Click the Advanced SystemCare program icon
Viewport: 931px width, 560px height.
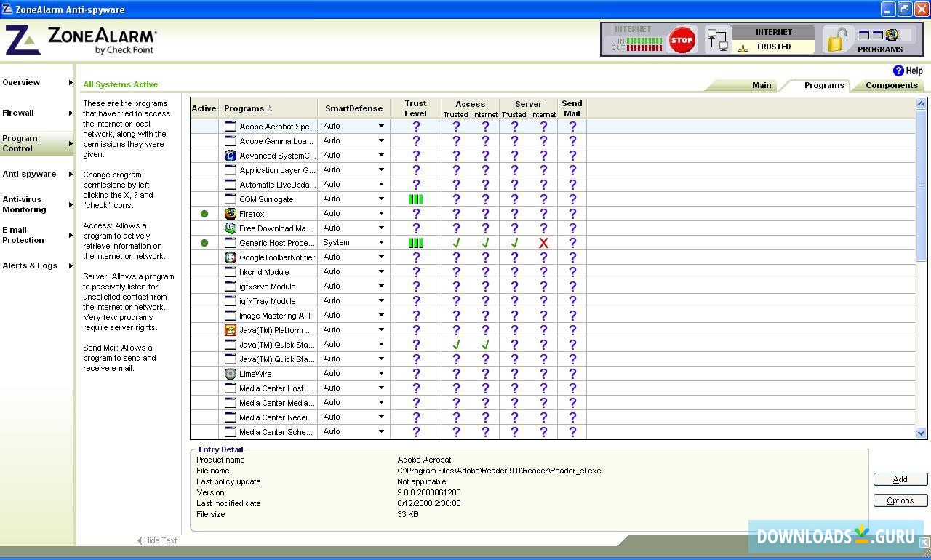click(x=231, y=156)
